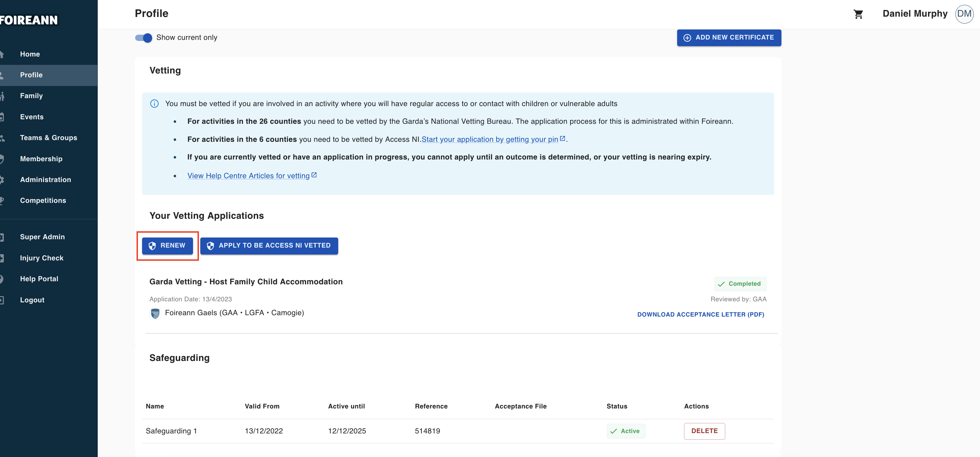Click the info icon in vetting notice
The image size is (980, 457).
pos(154,103)
